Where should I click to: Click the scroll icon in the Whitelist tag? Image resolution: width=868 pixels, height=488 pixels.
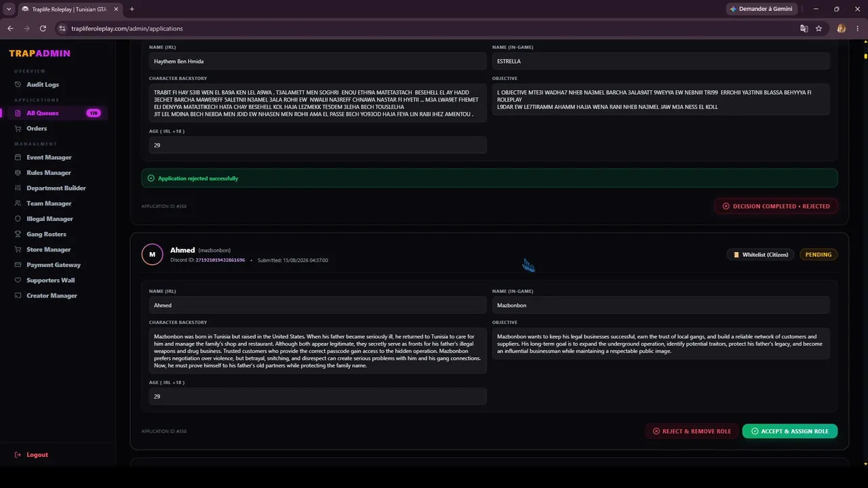click(736, 255)
